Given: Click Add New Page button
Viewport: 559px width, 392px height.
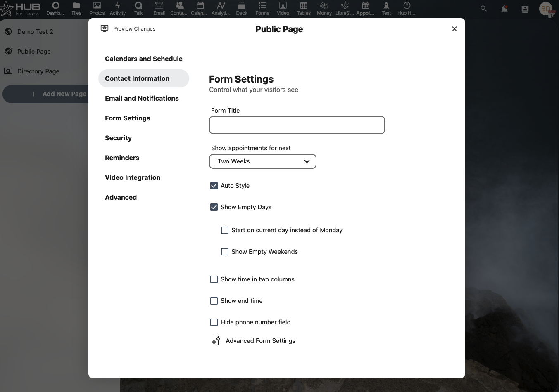Looking at the screenshot, I should pyautogui.click(x=46, y=94).
